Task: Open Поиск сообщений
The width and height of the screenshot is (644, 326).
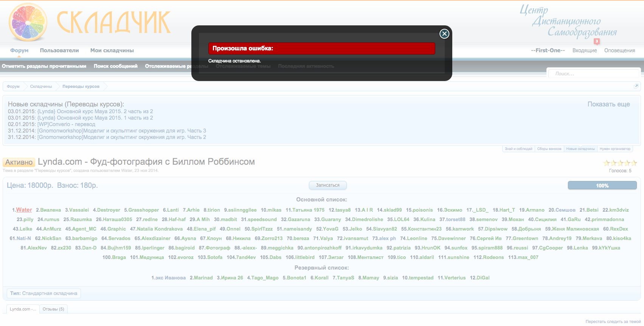Action: (x=116, y=66)
